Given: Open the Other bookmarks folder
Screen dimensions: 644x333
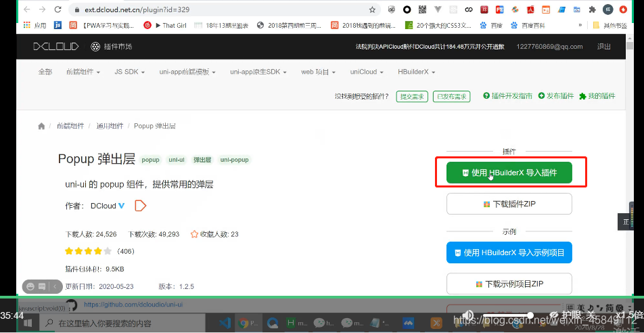Looking at the screenshot, I should tap(610, 26).
